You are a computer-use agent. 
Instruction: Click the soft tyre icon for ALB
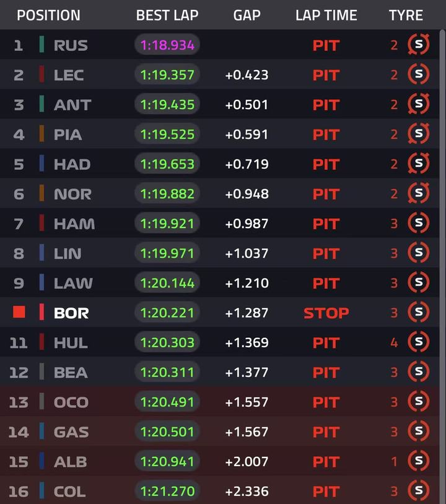418,461
